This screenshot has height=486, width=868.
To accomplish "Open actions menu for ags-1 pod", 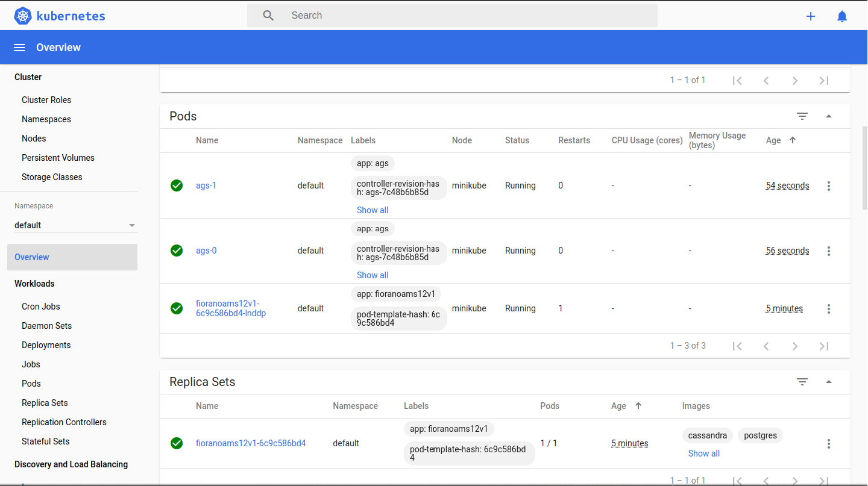I will click(829, 186).
